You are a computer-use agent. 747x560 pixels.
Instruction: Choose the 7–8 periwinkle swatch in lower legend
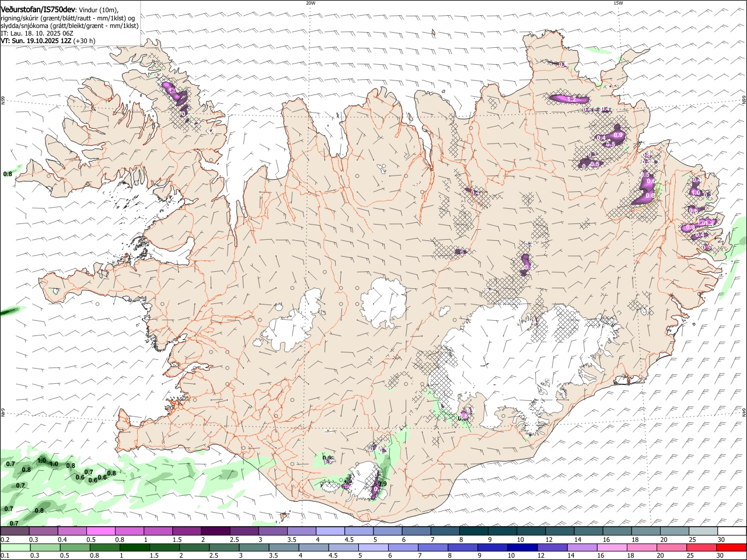(432, 548)
